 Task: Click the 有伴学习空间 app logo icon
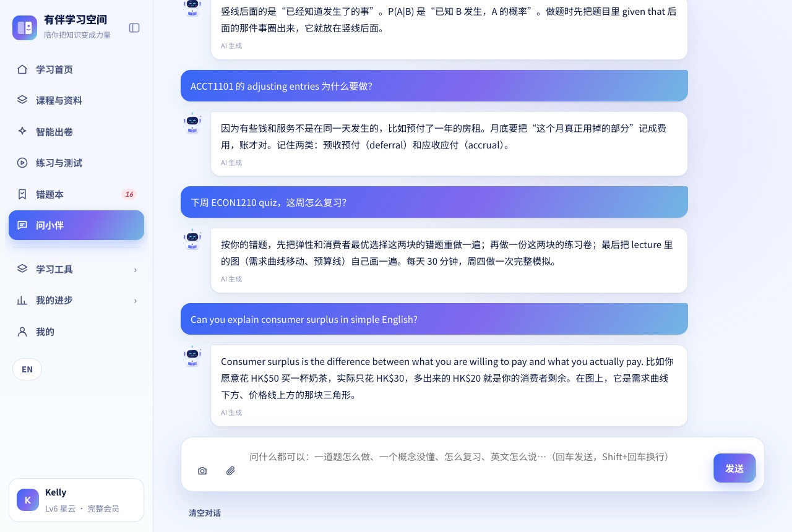coord(25,28)
